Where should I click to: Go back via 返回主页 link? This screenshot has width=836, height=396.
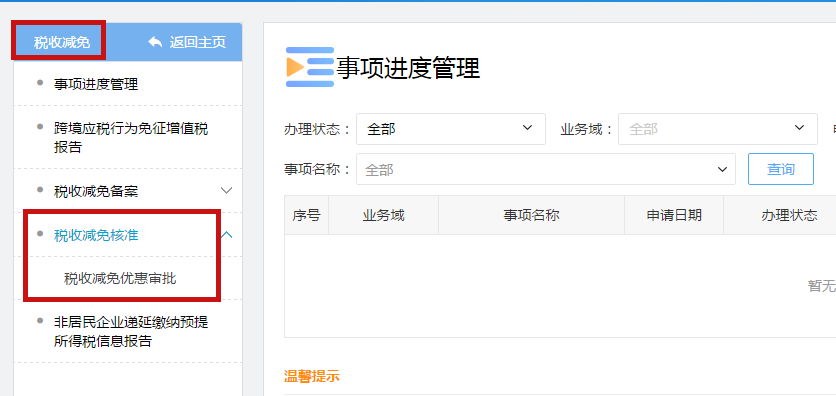click(x=197, y=43)
